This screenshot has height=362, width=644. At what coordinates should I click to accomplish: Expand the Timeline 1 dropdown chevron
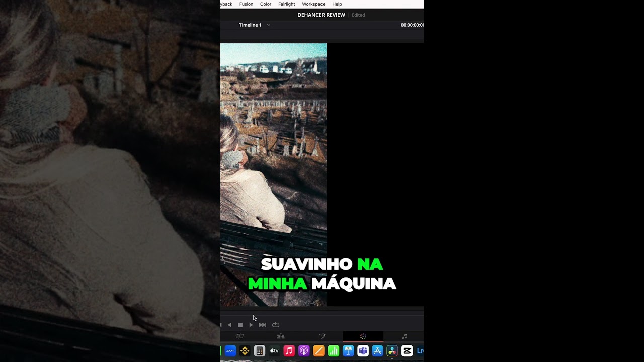pos(268,25)
